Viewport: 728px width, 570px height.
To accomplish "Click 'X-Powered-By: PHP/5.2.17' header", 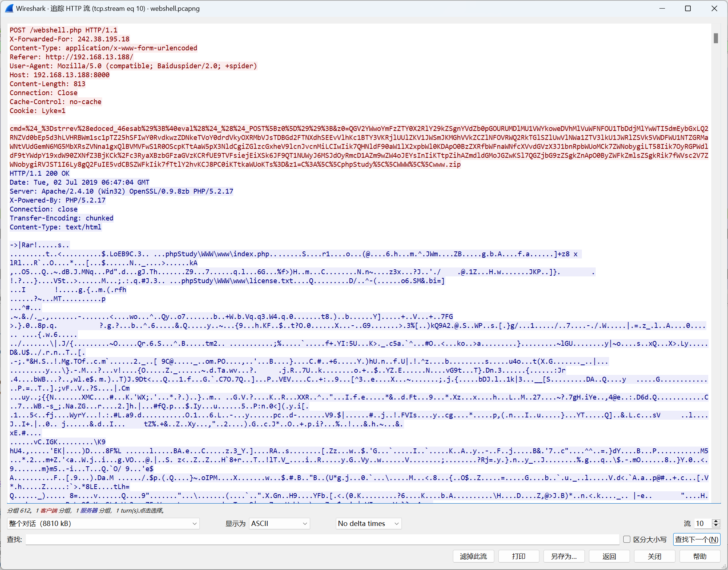I will (x=57, y=200).
